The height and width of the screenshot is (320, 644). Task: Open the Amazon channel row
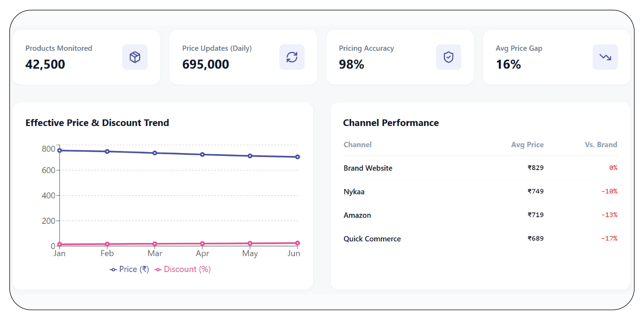point(480,215)
